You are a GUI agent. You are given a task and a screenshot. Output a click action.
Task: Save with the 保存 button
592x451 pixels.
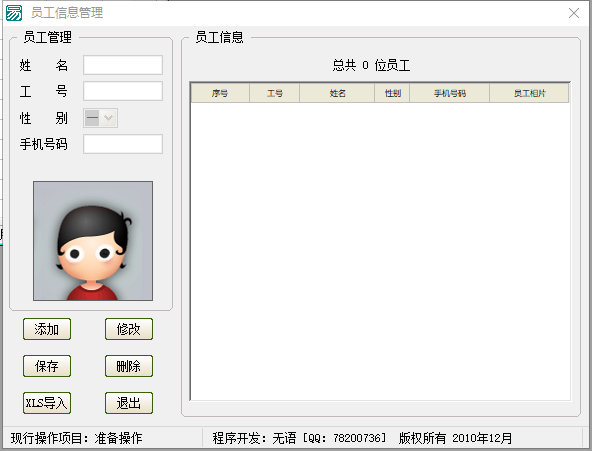(47, 366)
